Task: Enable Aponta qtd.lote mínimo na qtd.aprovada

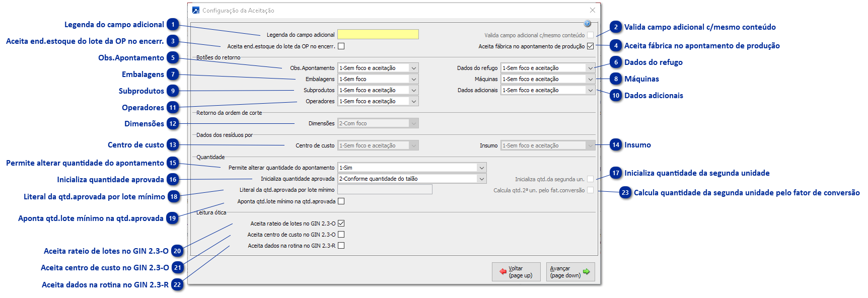Action: (x=341, y=201)
